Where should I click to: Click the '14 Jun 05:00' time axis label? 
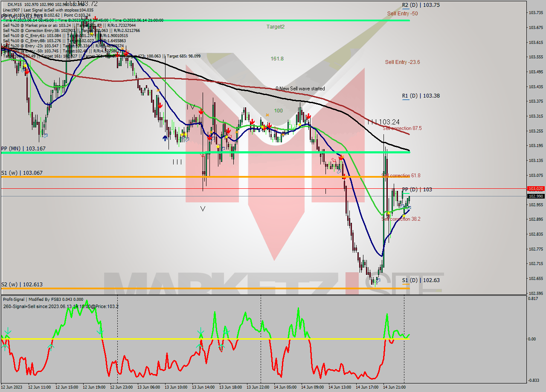tap(285, 387)
